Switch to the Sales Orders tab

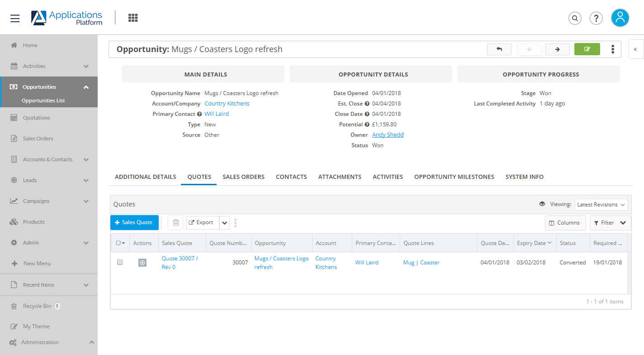[x=244, y=177]
